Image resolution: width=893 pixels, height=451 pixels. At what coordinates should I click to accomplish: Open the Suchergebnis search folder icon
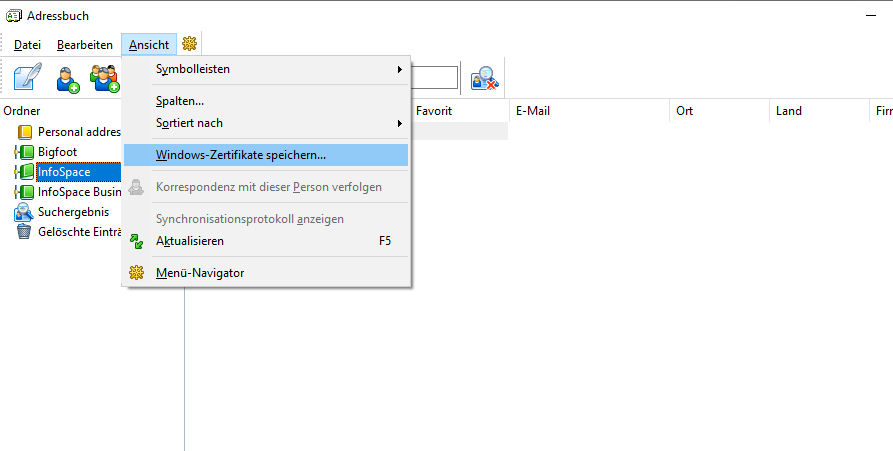[24, 212]
